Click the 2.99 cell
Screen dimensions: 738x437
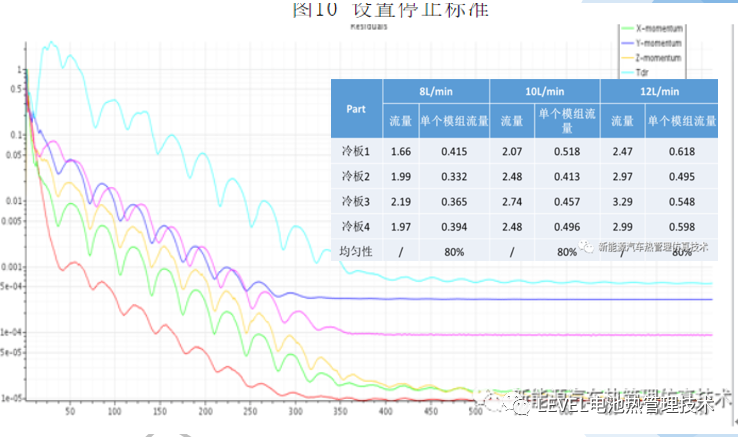[622, 227]
